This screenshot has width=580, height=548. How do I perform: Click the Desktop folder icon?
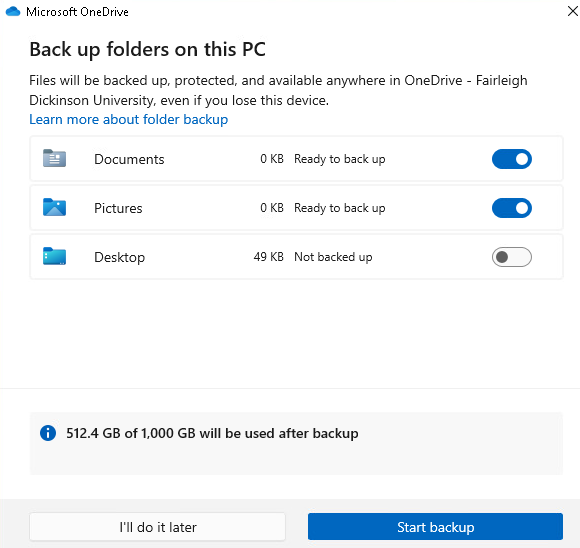54,256
